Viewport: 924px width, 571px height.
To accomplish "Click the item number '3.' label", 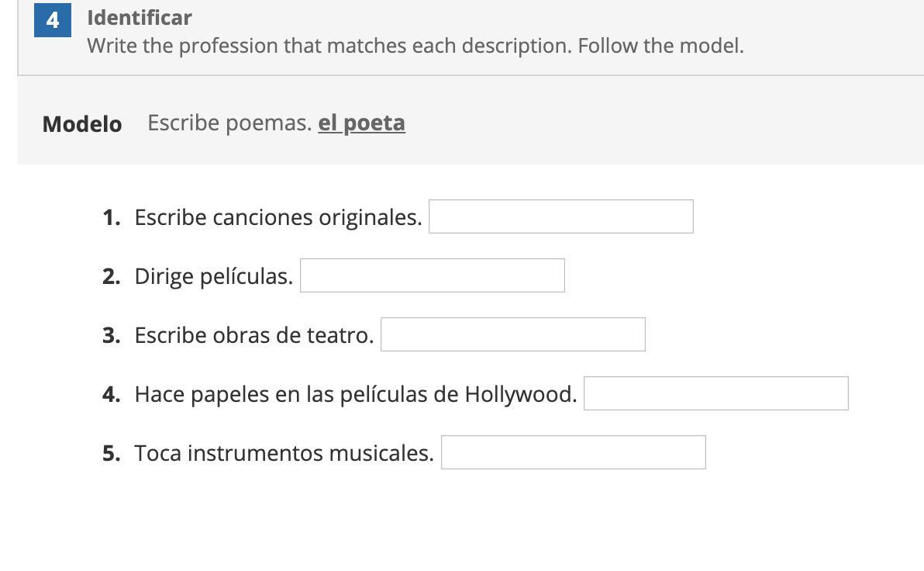I will click(112, 335).
